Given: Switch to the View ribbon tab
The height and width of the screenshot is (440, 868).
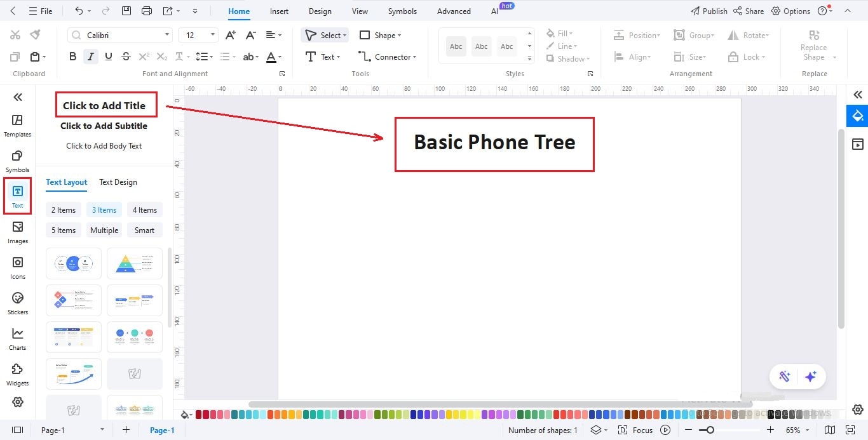Looking at the screenshot, I should coord(360,11).
